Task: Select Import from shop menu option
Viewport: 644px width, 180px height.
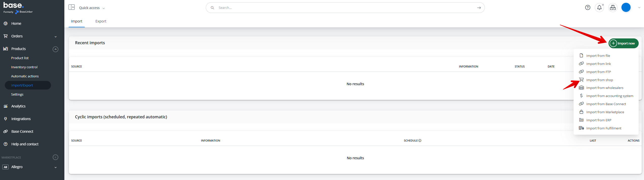Action: tap(599, 80)
